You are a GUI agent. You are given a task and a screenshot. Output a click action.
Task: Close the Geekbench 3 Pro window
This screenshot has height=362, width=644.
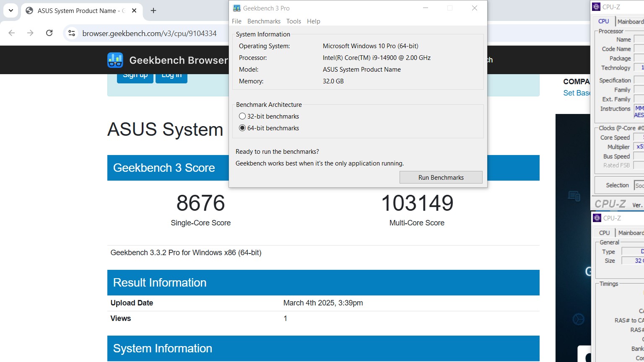(475, 8)
